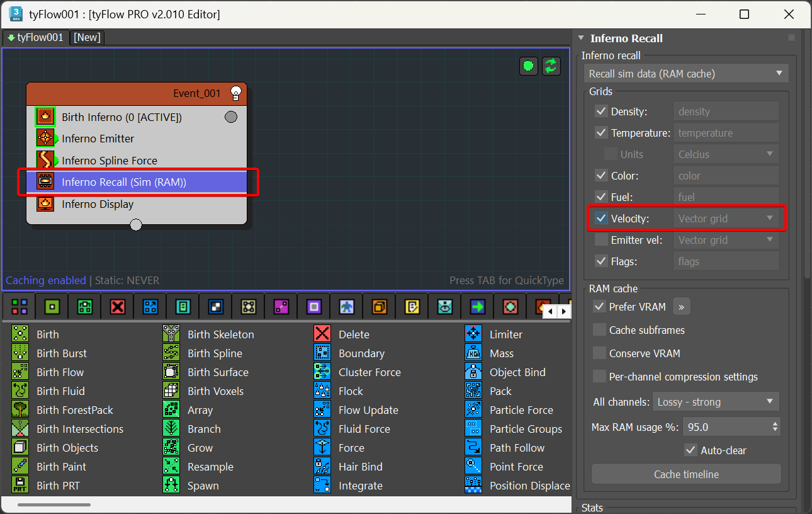Click the Max RAM usage % value field
The width and height of the screenshot is (812, 514).
tap(726, 427)
